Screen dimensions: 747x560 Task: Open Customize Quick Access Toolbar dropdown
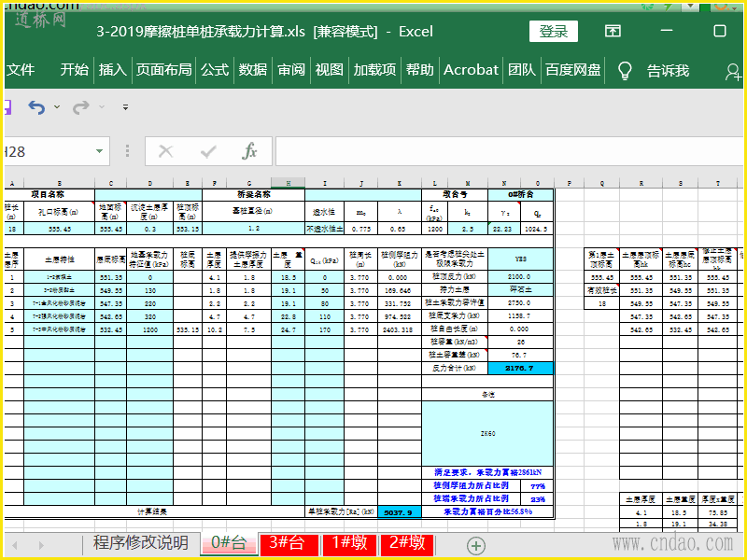pos(125,107)
